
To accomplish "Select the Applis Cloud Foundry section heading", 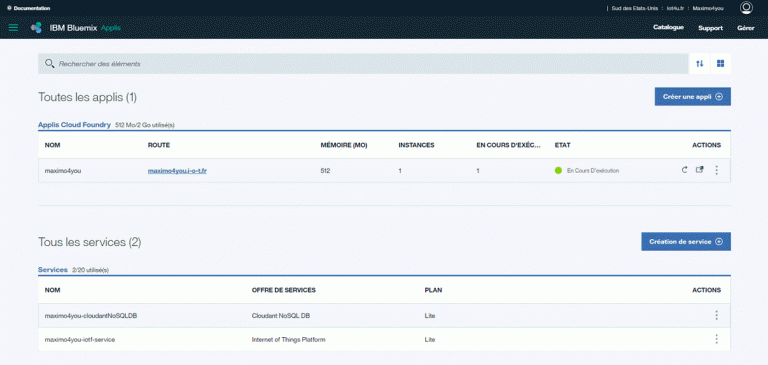I will click(74, 125).
